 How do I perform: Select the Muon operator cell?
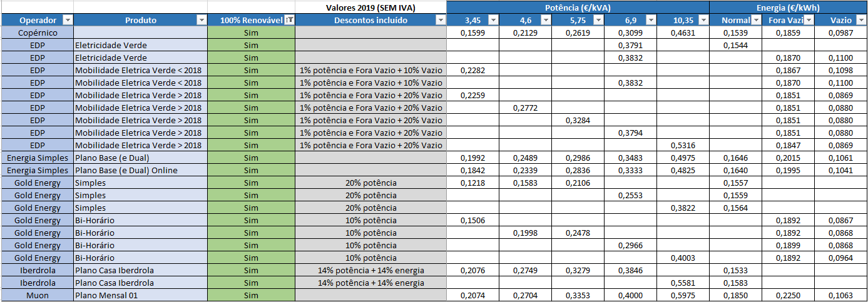(x=37, y=295)
